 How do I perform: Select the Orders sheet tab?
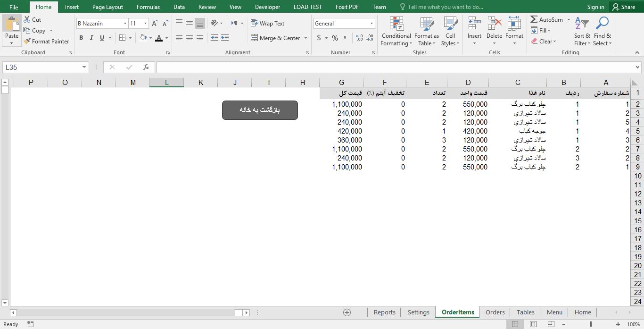pos(495,312)
